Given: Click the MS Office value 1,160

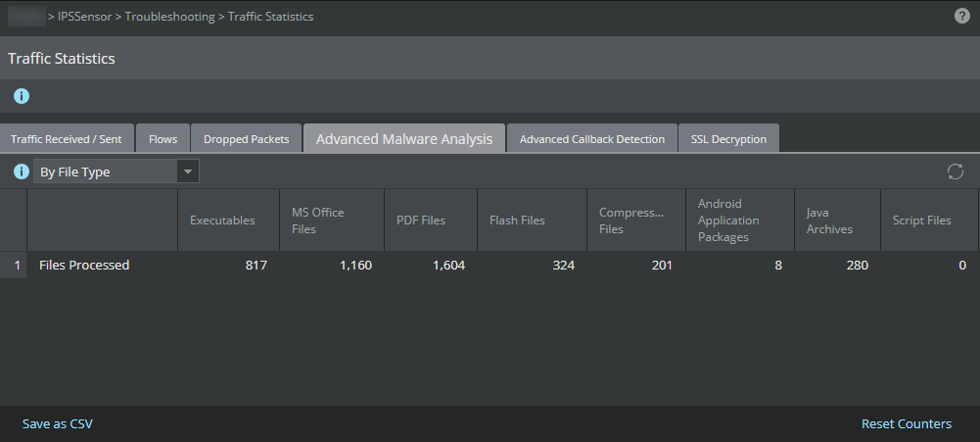Looking at the screenshot, I should pyautogui.click(x=355, y=266).
